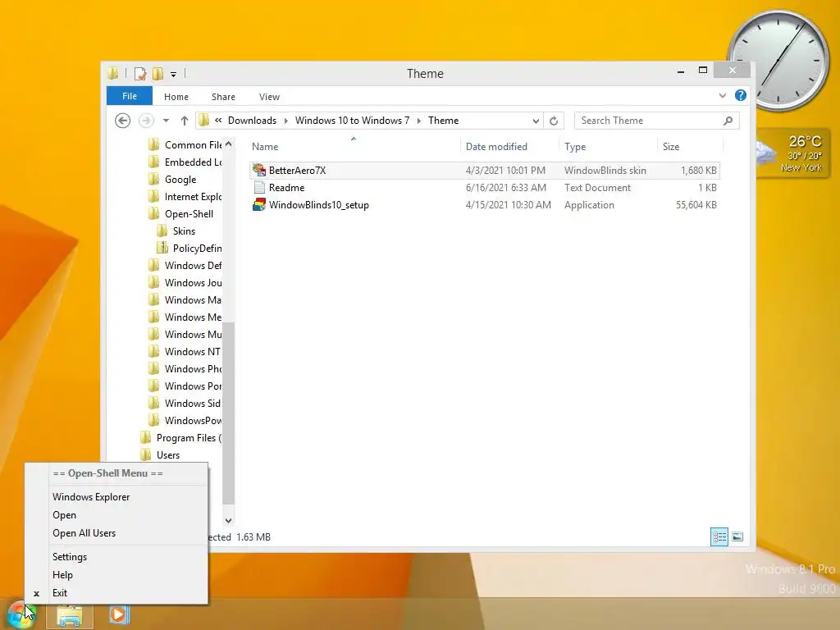Image resolution: width=840 pixels, height=630 pixels.
Task: Open the address bar history dropdown
Action: pos(535,121)
